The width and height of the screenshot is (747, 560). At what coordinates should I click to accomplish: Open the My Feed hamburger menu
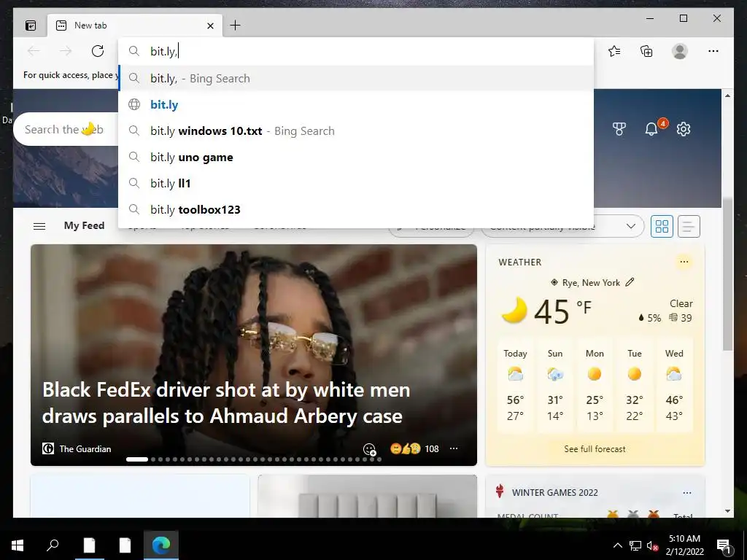(39, 226)
